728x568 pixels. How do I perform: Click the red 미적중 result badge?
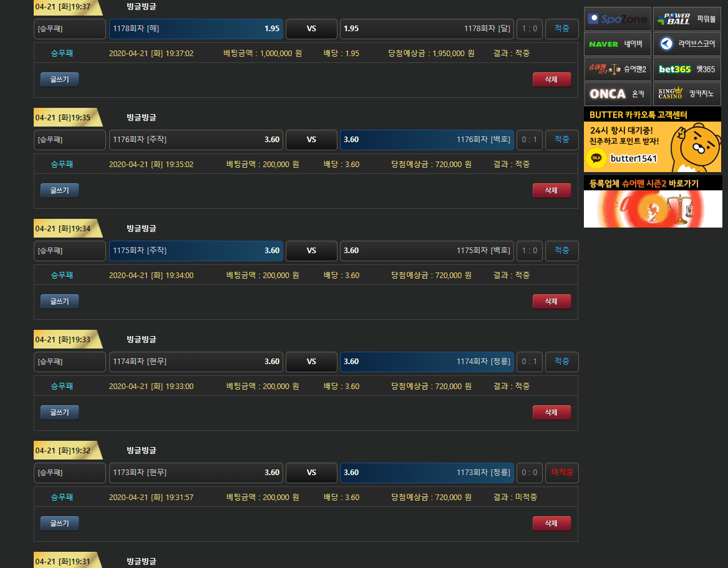pos(561,473)
